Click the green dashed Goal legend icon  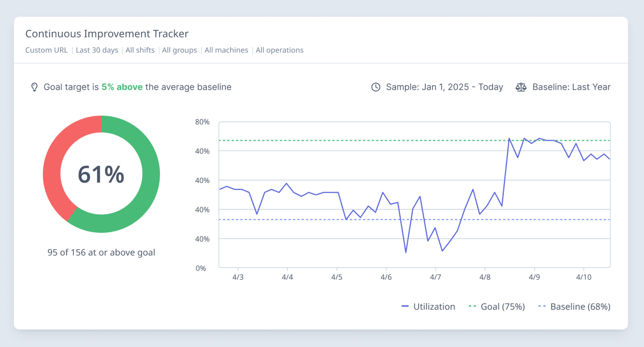[472, 306]
